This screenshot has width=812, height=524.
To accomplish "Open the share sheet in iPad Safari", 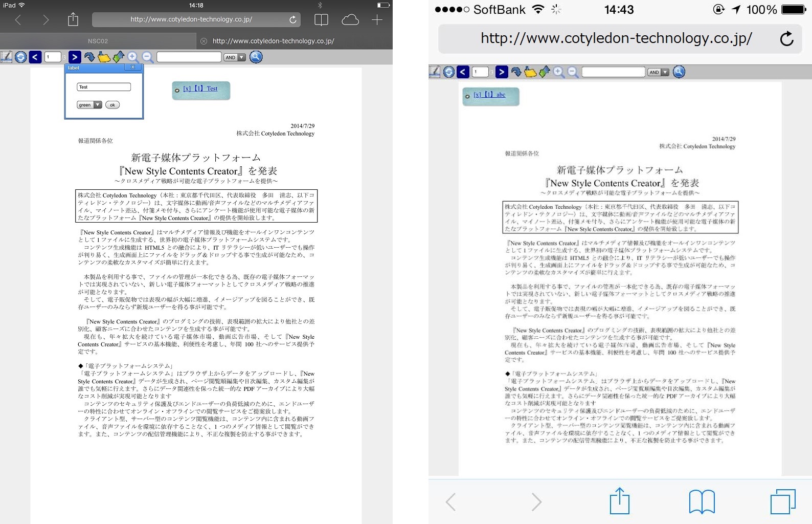I will (73, 19).
